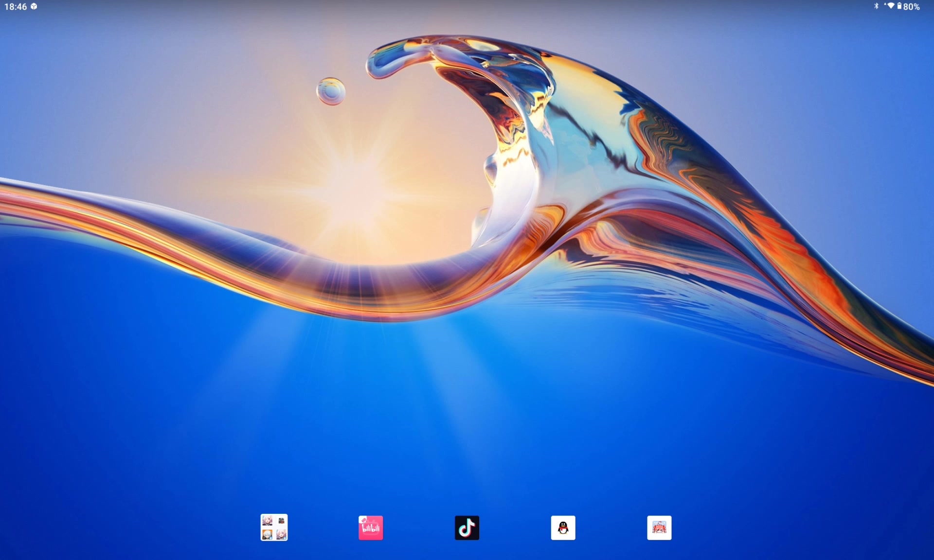Open the QQ penguin app

(563, 527)
